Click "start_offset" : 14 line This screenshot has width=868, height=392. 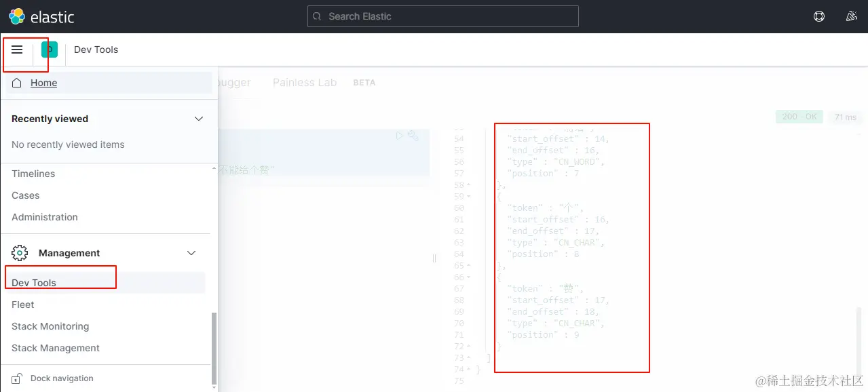559,139
